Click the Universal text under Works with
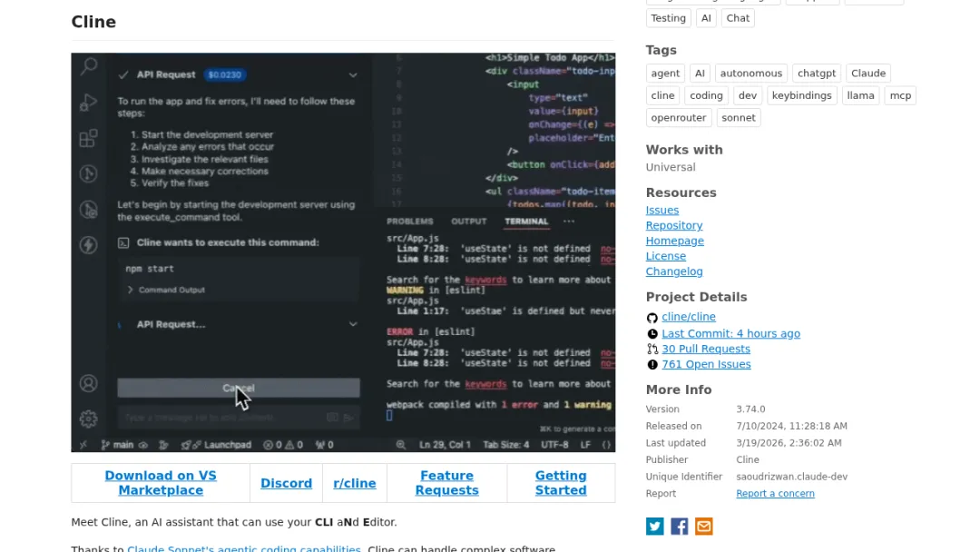980x552 pixels. (671, 167)
